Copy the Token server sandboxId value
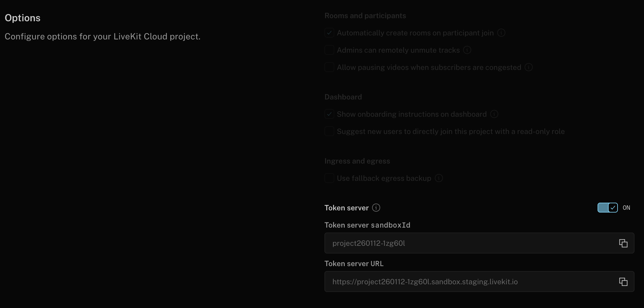 [x=623, y=243]
